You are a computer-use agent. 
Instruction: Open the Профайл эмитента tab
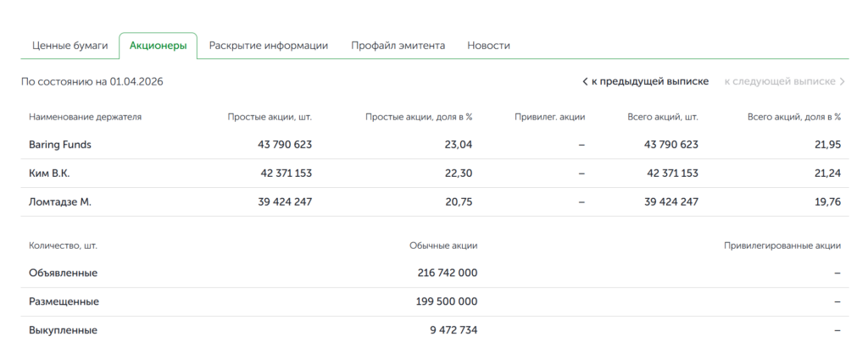tap(398, 46)
